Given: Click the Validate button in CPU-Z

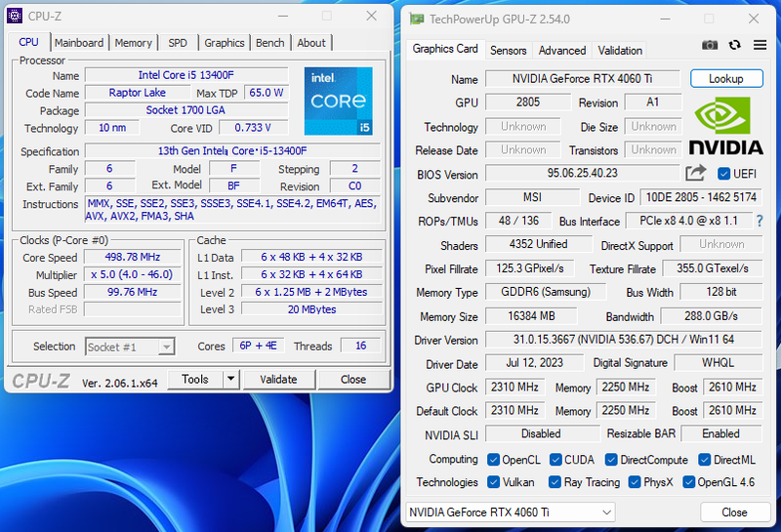Looking at the screenshot, I should tap(278, 379).
